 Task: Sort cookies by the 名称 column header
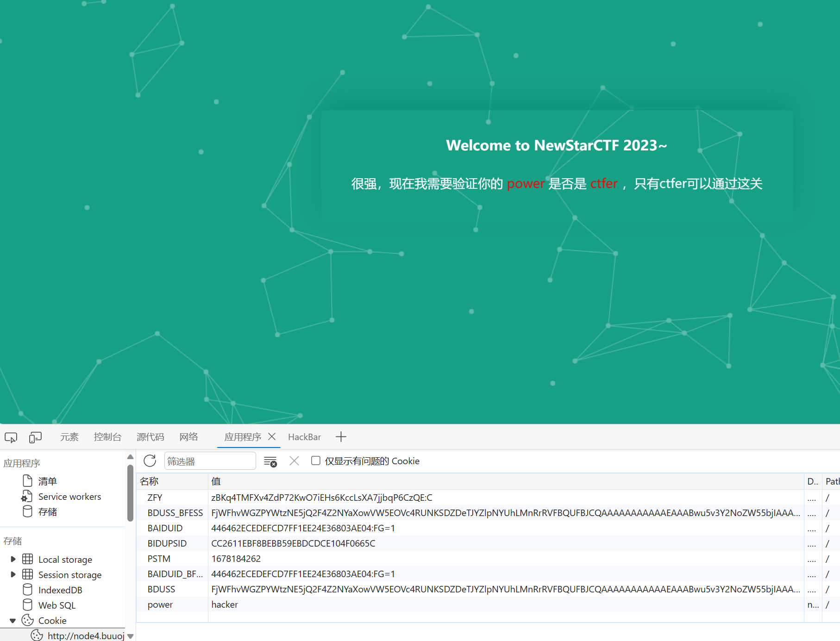coord(172,481)
